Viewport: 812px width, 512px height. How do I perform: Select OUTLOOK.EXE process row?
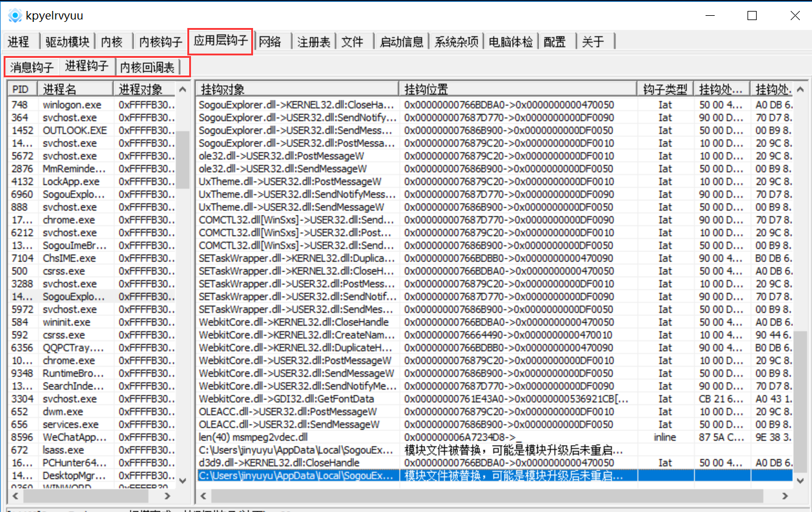[x=92, y=130]
